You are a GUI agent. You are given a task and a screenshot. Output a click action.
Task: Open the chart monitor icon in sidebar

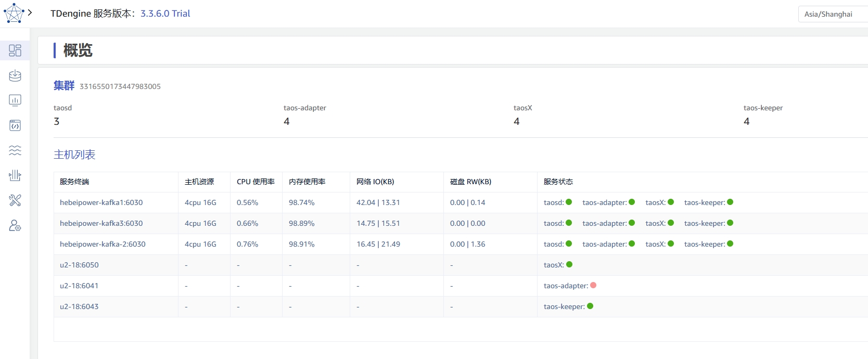[x=15, y=100]
